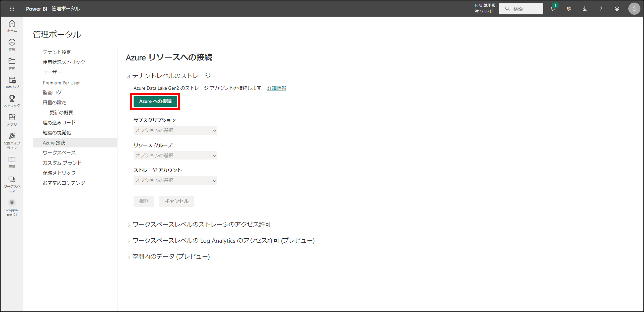Viewport: 644px width, 312px height.
Task: Click the feedback smiley icon
Action: (x=617, y=9)
